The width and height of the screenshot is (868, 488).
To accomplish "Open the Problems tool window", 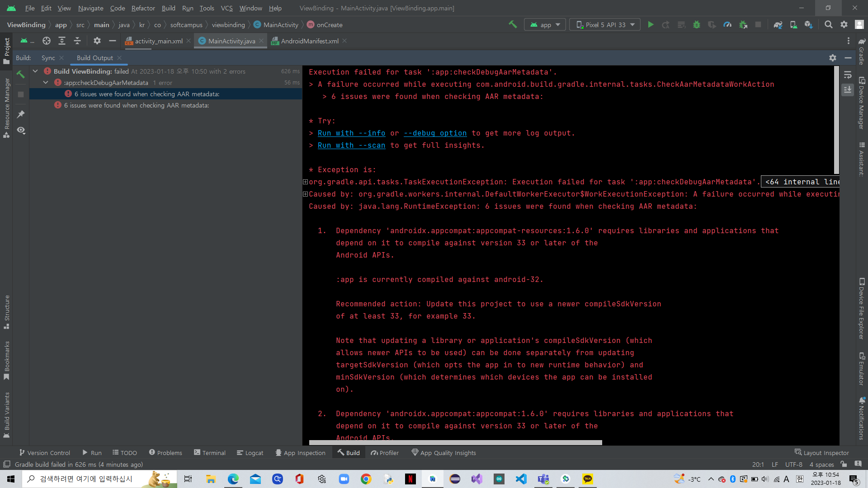I will click(165, 453).
